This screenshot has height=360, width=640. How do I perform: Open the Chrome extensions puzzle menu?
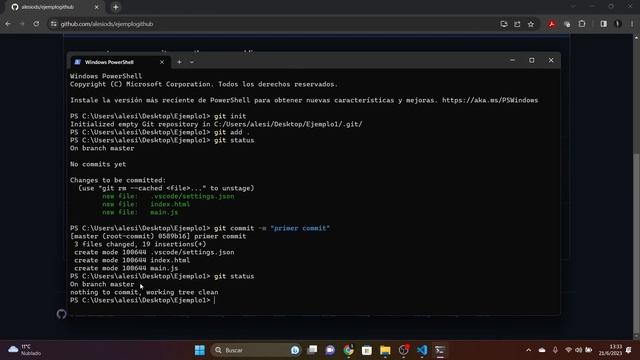[582, 24]
